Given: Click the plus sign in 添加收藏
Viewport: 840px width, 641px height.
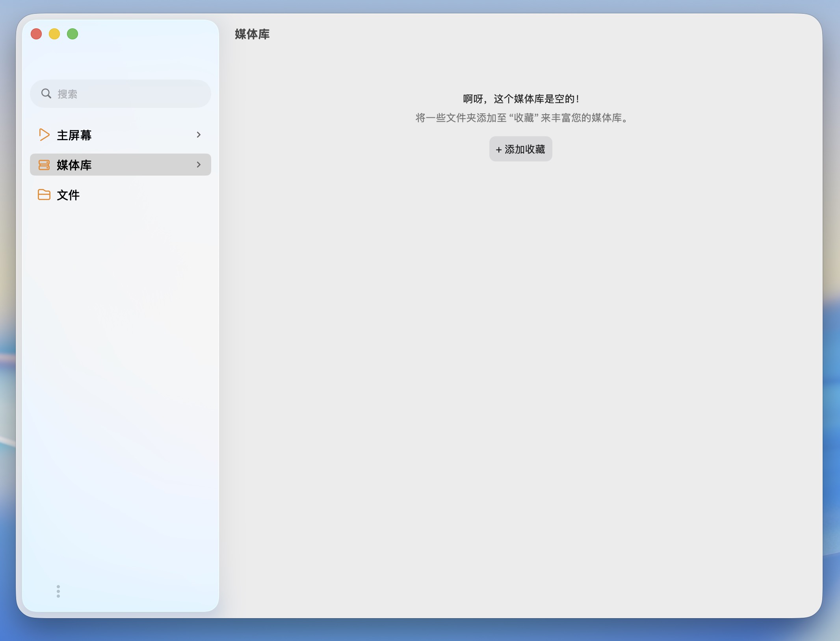Looking at the screenshot, I should (499, 150).
